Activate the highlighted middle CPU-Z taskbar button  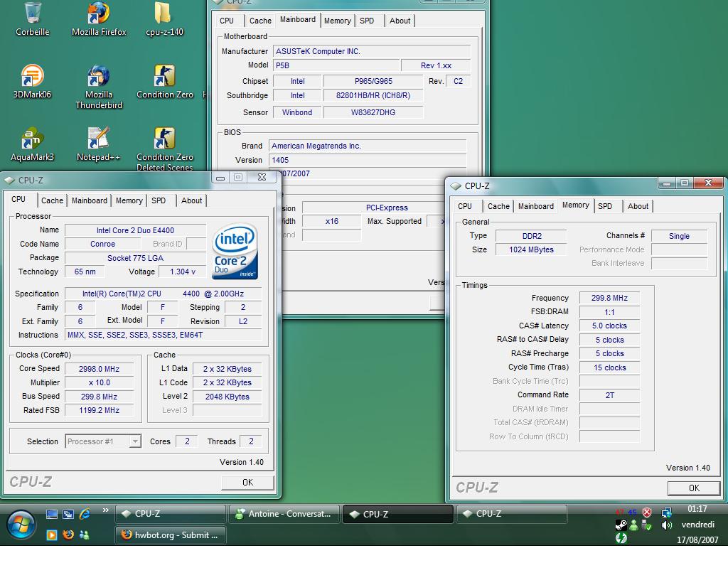(398, 514)
